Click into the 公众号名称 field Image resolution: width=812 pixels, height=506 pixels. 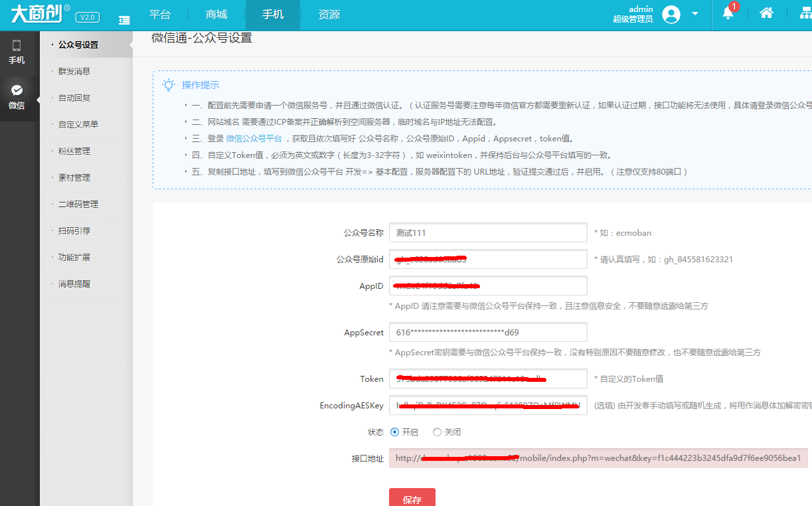tap(488, 232)
